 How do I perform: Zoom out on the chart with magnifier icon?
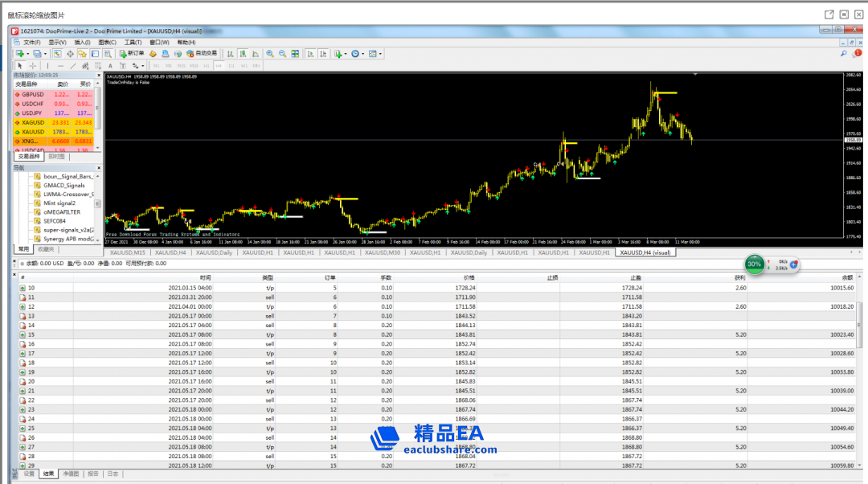[282, 54]
